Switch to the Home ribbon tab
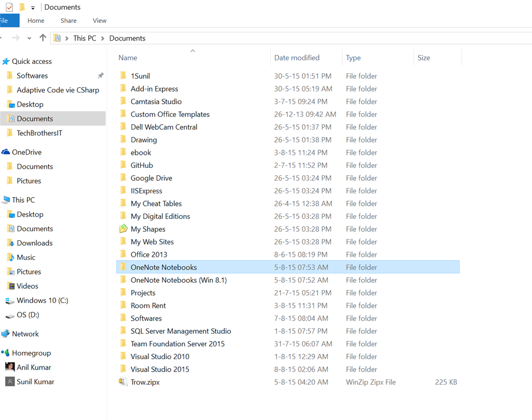The image size is (532, 420). point(36,21)
